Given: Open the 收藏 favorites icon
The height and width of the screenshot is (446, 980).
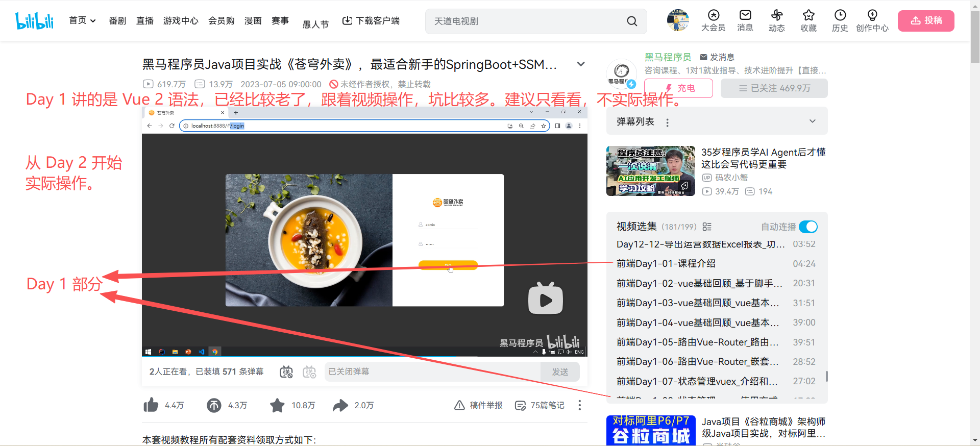Looking at the screenshot, I should (808, 15).
